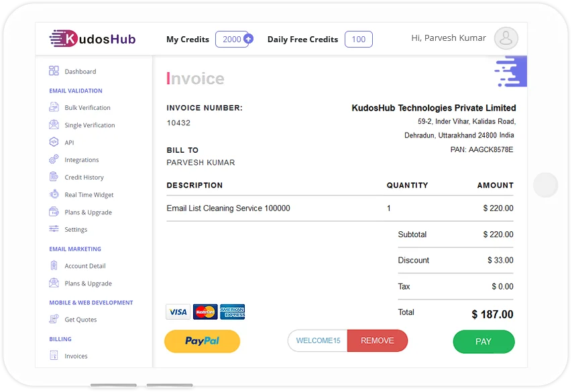Open Invoices under Billing

coord(76,356)
